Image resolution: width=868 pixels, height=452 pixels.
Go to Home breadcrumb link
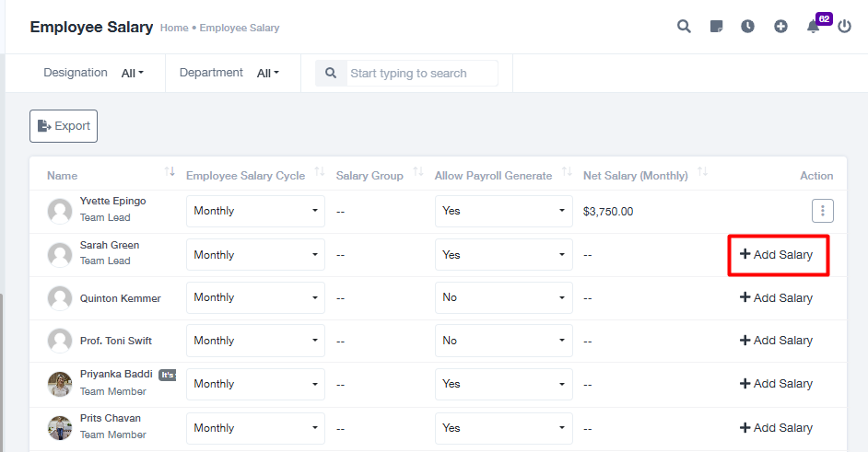click(174, 28)
